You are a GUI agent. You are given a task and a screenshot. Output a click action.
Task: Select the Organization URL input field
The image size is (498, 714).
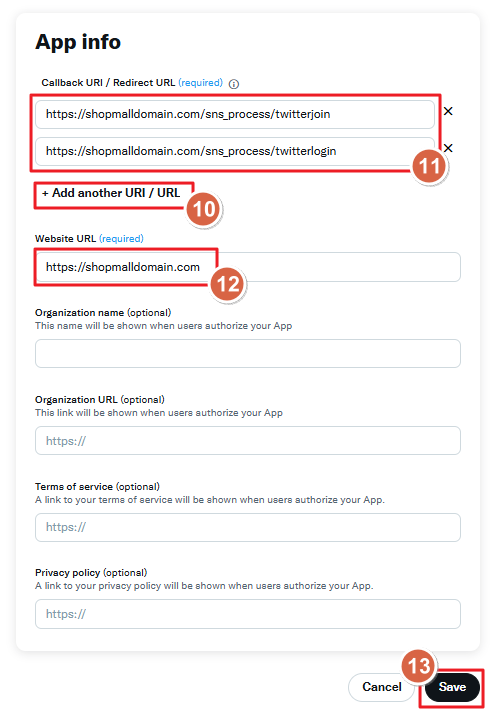[x=248, y=440]
